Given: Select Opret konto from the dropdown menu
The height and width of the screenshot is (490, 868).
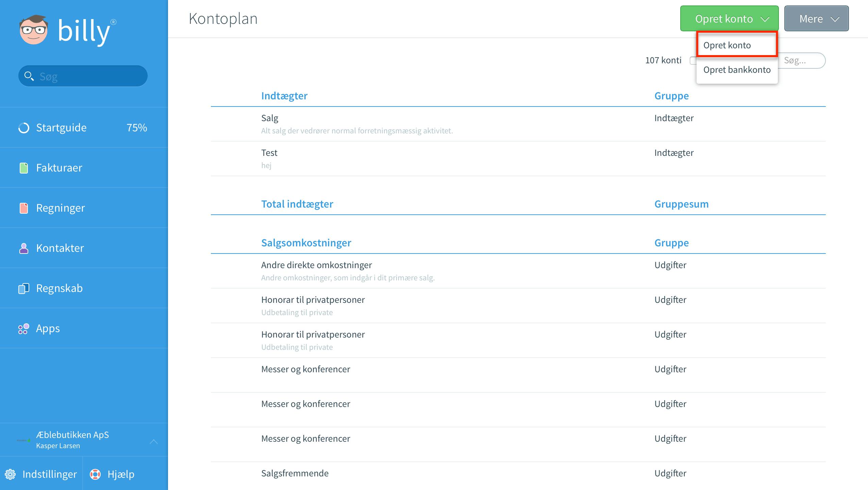Looking at the screenshot, I should [x=737, y=45].
